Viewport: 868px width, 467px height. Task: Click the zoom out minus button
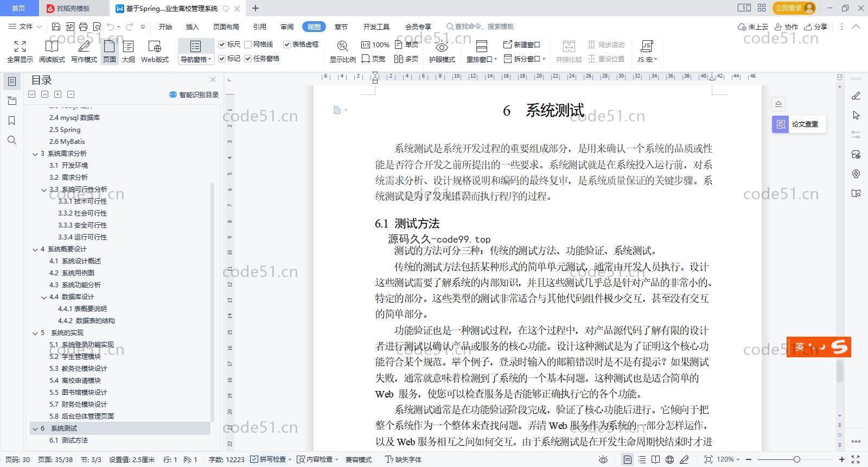749,459
